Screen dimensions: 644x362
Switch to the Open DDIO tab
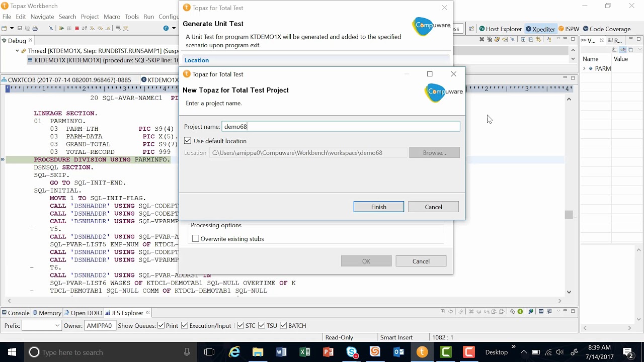pyautogui.click(x=83, y=313)
